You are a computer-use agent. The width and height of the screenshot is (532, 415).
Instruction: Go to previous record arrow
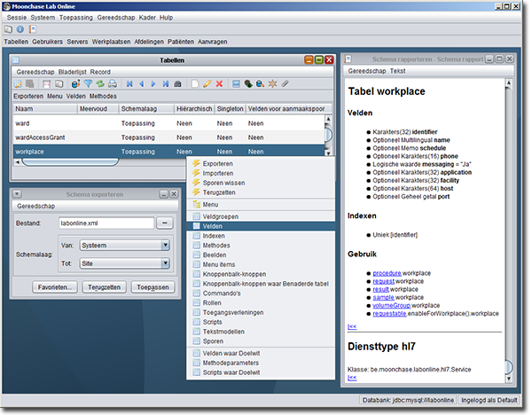pos(142,84)
